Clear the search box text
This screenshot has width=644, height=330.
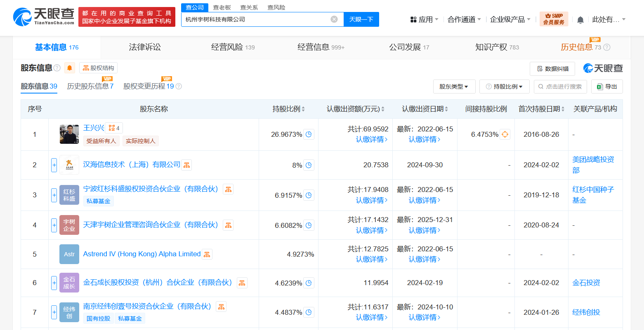pyautogui.click(x=334, y=19)
